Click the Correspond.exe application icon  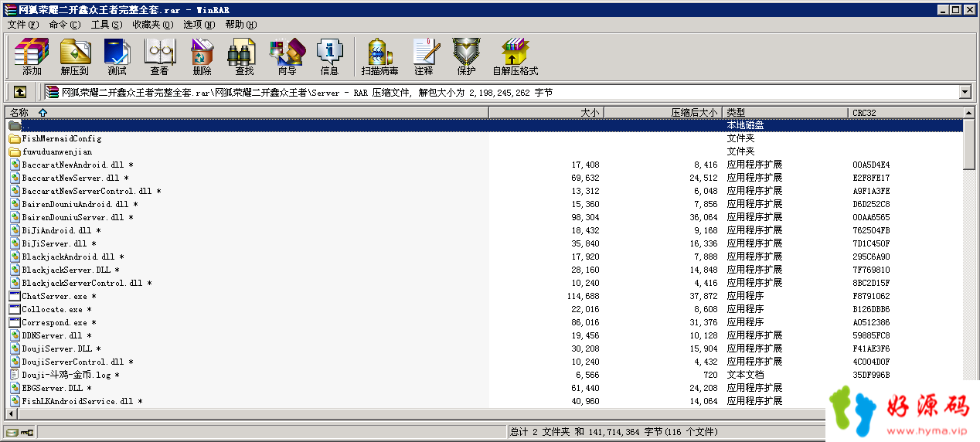(15, 322)
